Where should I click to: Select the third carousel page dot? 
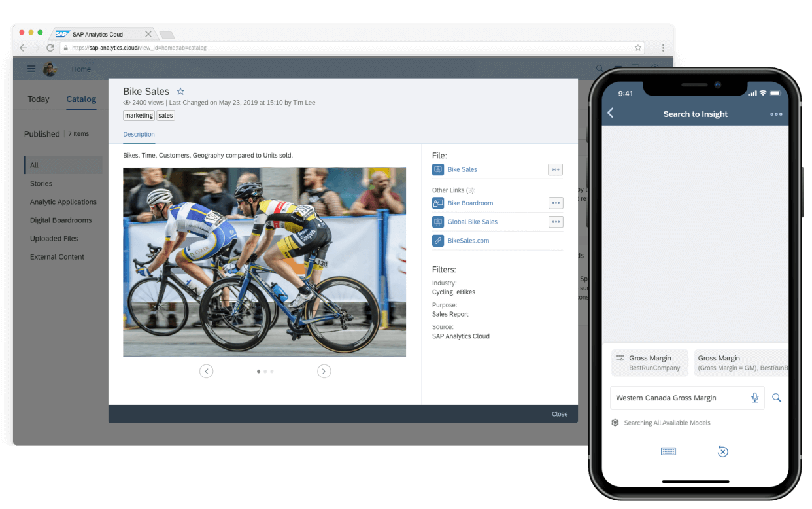[x=272, y=372]
